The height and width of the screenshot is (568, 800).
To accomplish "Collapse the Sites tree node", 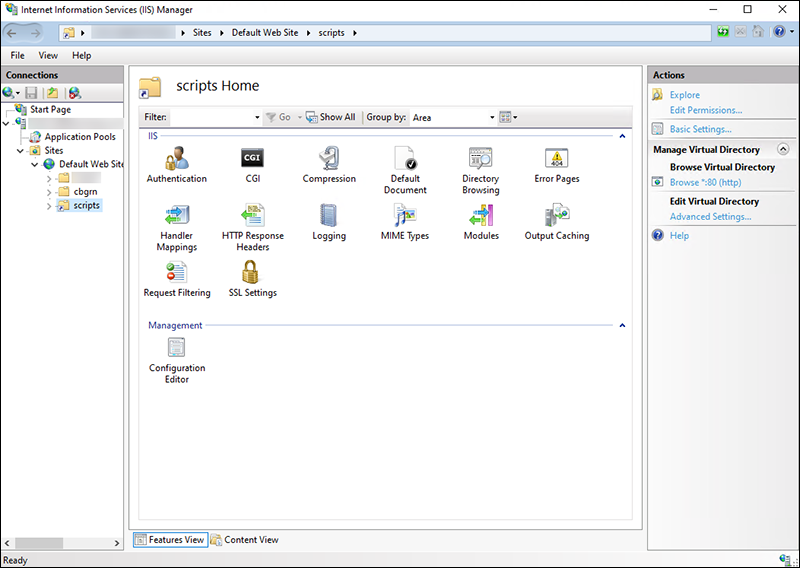I will [20, 151].
